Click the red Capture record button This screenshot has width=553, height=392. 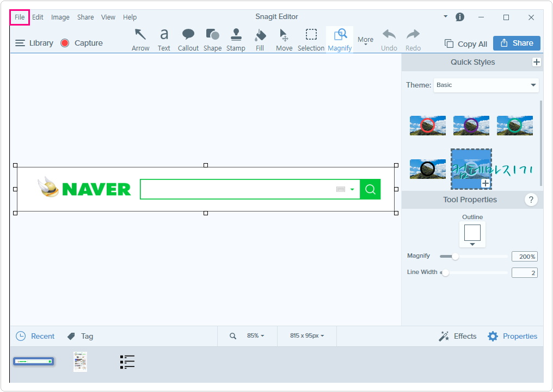click(65, 43)
